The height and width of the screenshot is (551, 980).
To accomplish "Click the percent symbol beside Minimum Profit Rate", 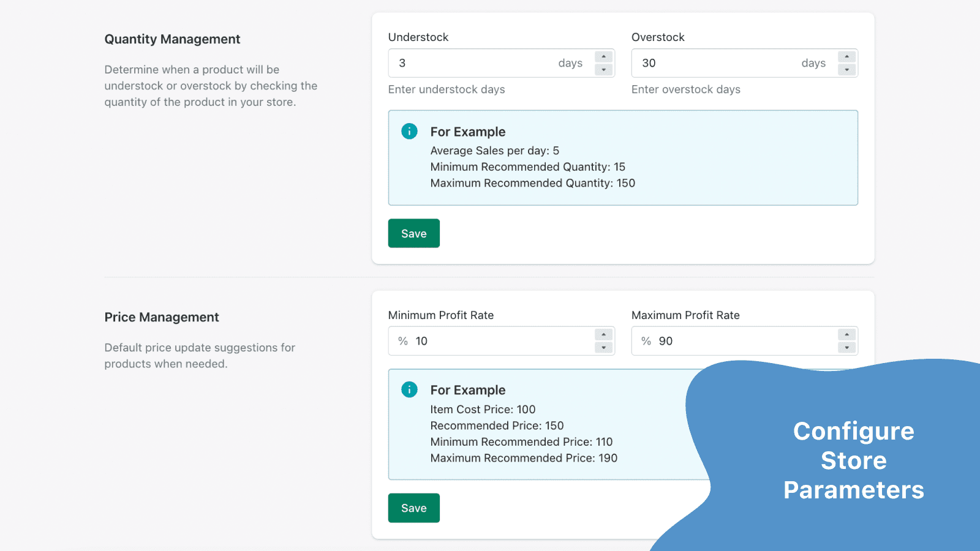I will point(402,341).
